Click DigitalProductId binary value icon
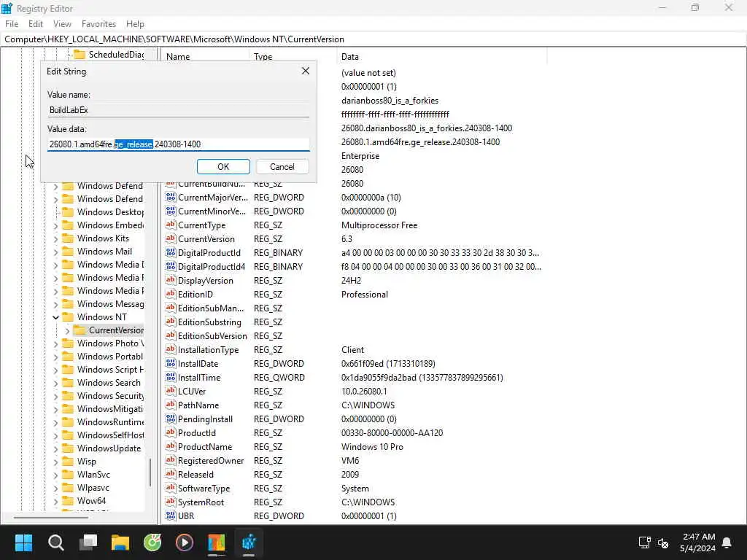The image size is (747, 560). pos(171,252)
